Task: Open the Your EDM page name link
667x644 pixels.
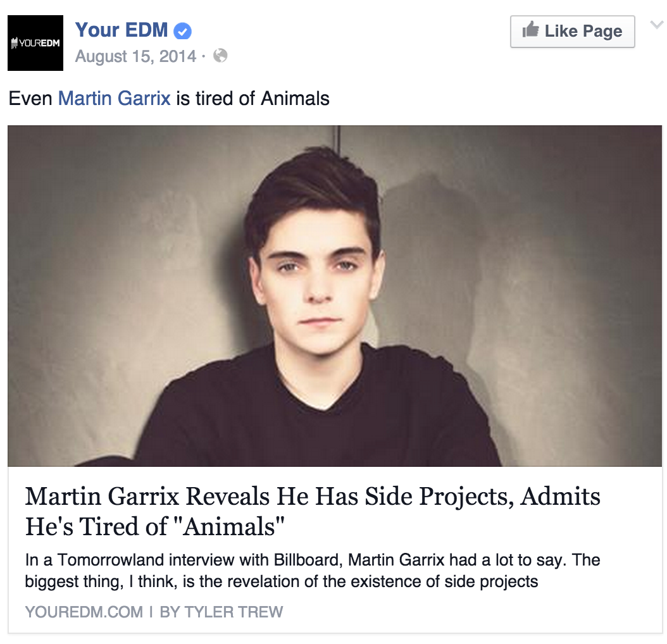Action: pos(122,30)
